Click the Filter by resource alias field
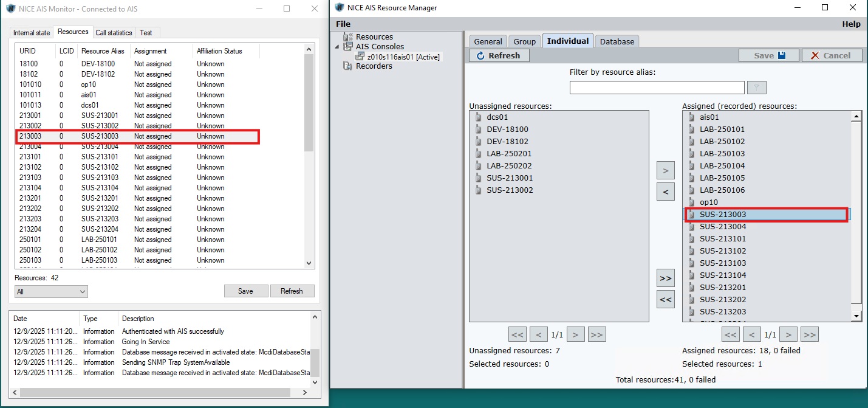Image resolution: width=868 pixels, height=408 pixels. 657,88
